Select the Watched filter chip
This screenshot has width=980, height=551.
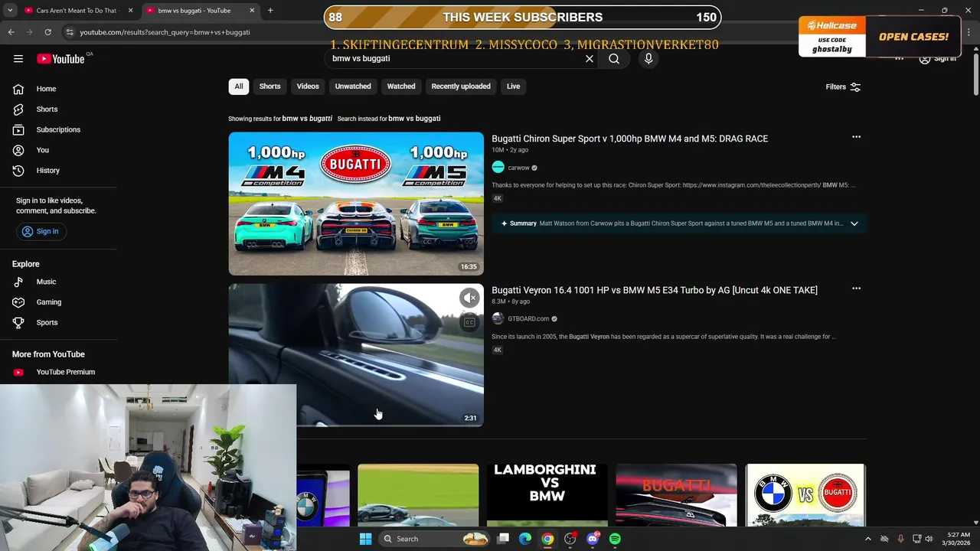point(401,86)
